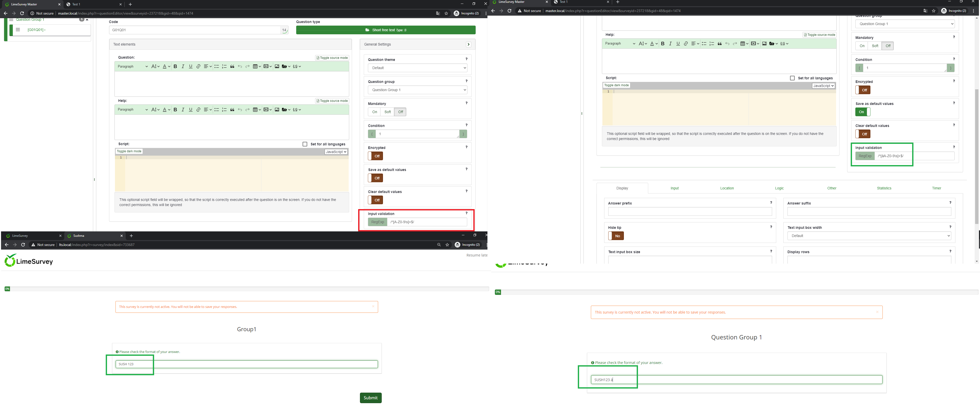Viewport: 980px width, 408px height.
Task: Open the Question theme dropdown
Action: tap(417, 68)
